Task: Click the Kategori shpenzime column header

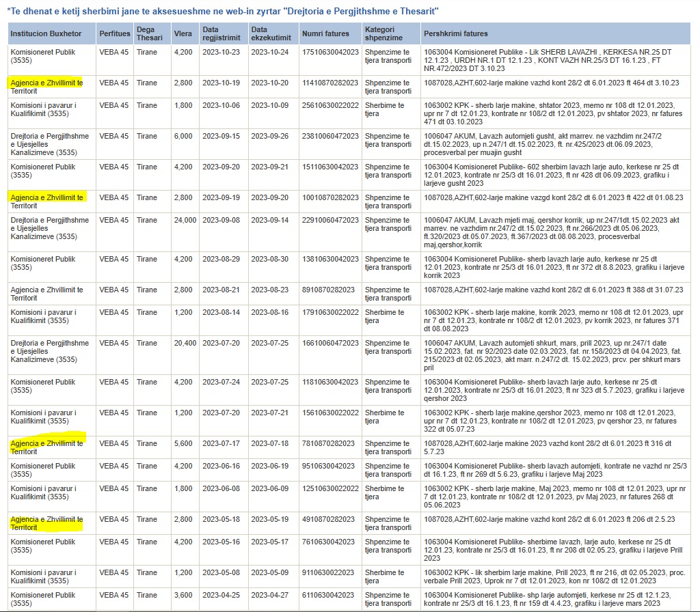Action: pyautogui.click(x=383, y=33)
